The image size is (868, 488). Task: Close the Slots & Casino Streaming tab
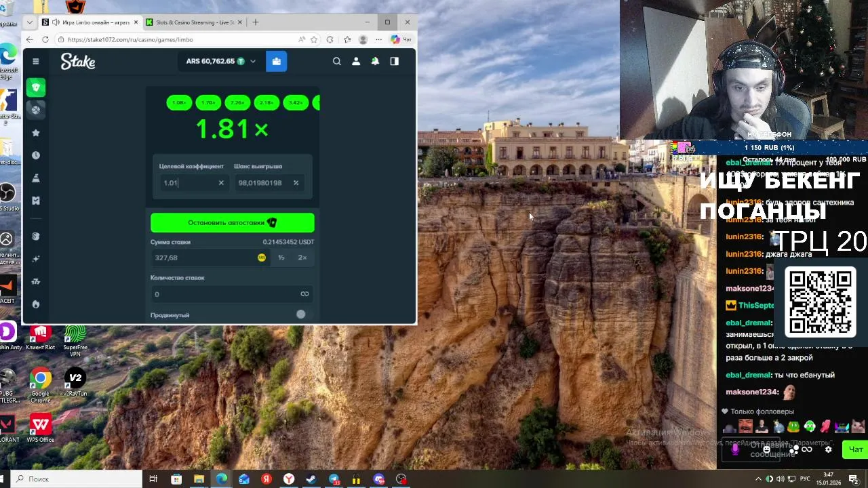(240, 22)
